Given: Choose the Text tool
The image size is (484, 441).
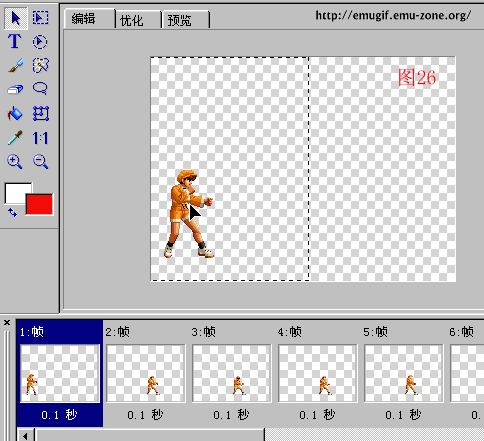Looking at the screenshot, I should (x=14, y=41).
